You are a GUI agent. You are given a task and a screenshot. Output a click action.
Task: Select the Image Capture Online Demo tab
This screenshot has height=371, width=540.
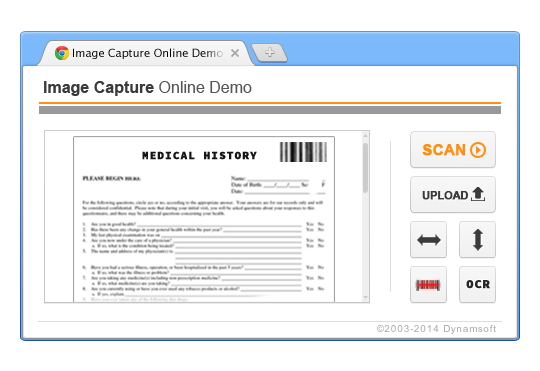(146, 53)
